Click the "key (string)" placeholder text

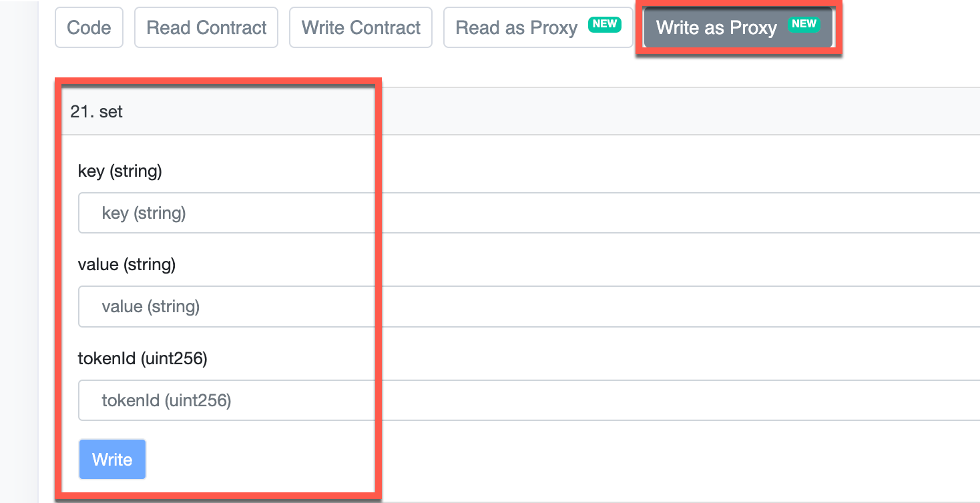click(x=144, y=213)
